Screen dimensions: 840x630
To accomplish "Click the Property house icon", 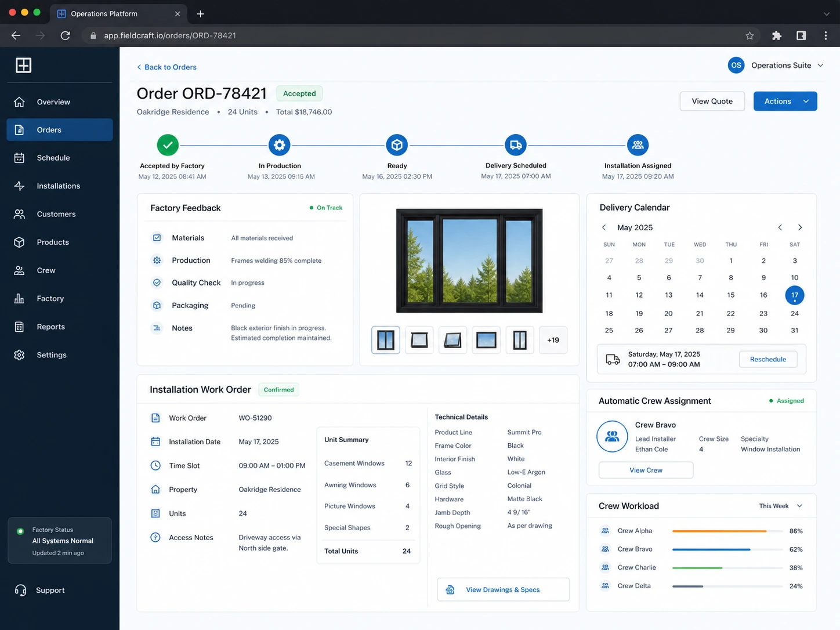I will tap(155, 490).
